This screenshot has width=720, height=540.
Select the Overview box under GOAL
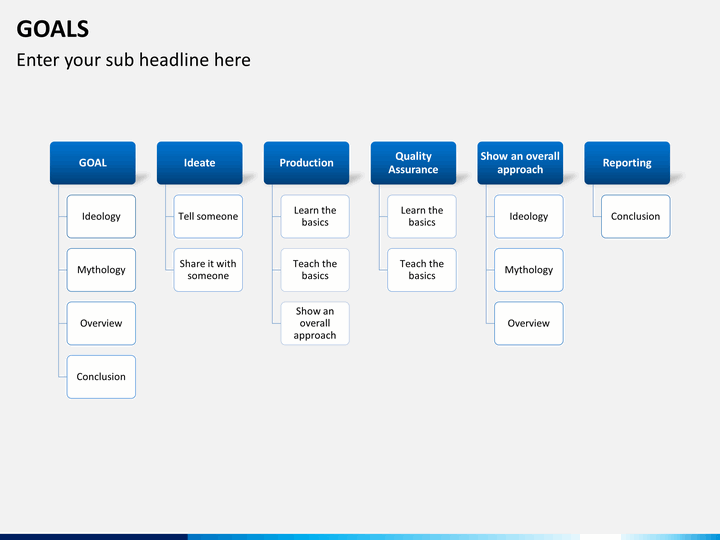click(x=101, y=323)
